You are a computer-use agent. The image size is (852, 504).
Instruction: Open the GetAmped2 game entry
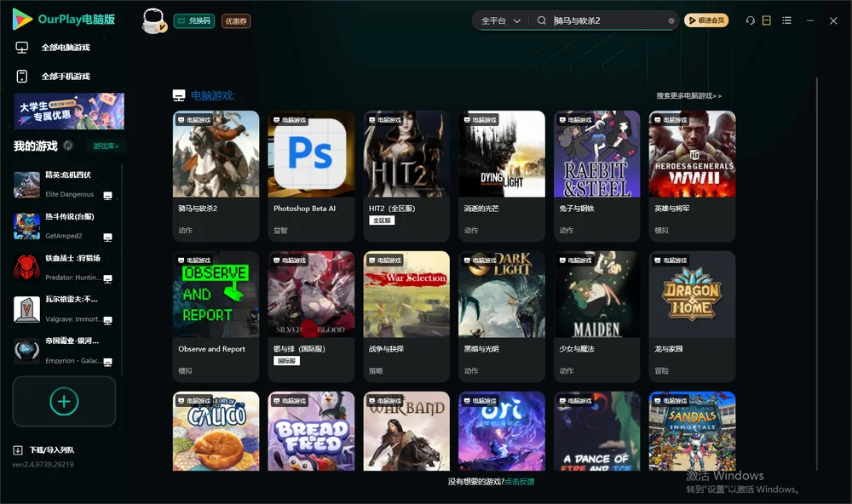(63, 226)
